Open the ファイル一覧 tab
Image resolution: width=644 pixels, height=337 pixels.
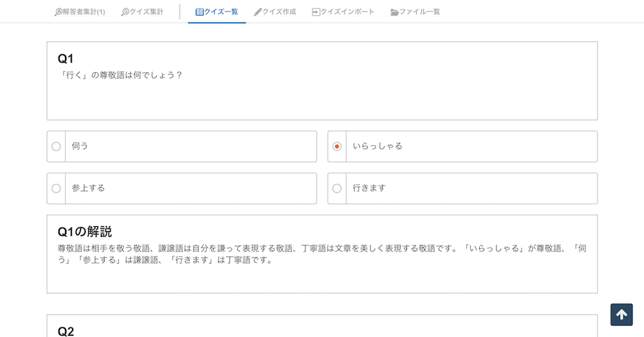415,12
